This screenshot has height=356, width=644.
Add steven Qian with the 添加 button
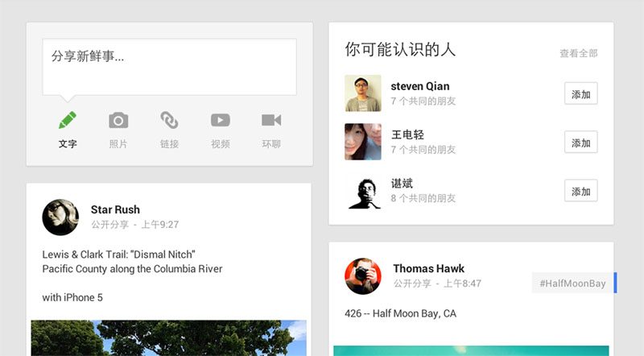pyautogui.click(x=580, y=93)
